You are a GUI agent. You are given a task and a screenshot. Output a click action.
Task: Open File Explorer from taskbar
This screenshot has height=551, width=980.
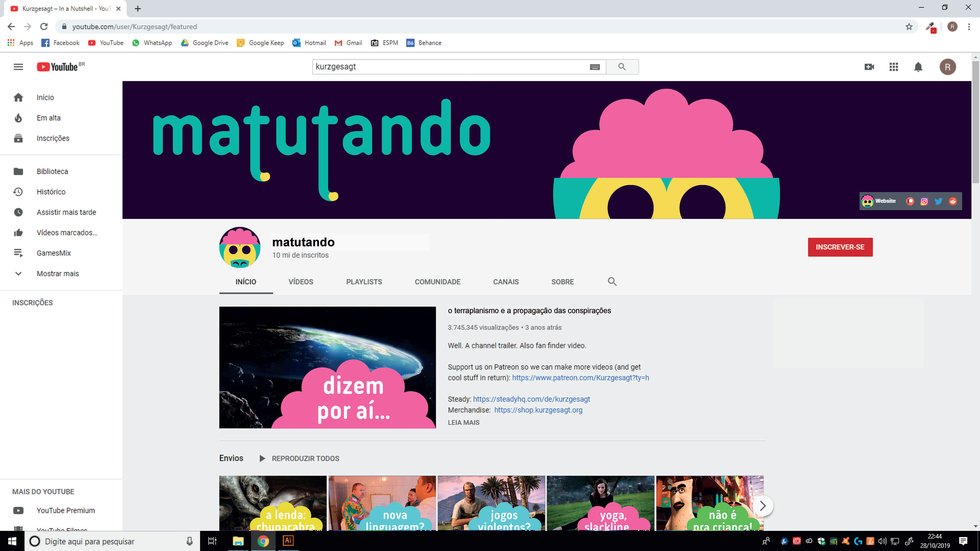pos(238,541)
